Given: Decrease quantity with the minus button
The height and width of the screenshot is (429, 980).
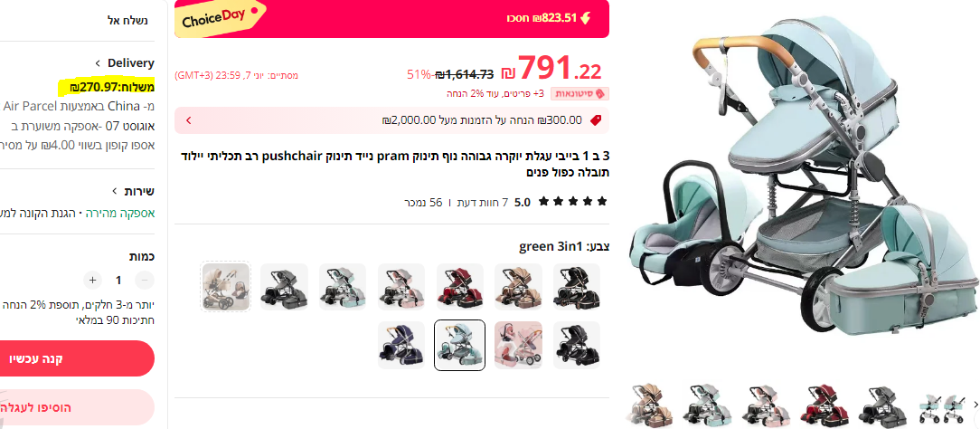Looking at the screenshot, I should pyautogui.click(x=145, y=280).
